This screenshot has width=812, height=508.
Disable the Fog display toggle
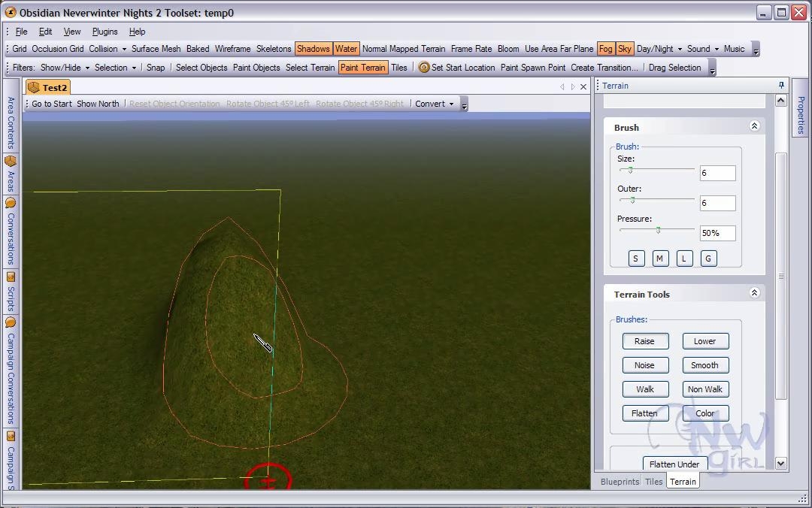tap(605, 49)
